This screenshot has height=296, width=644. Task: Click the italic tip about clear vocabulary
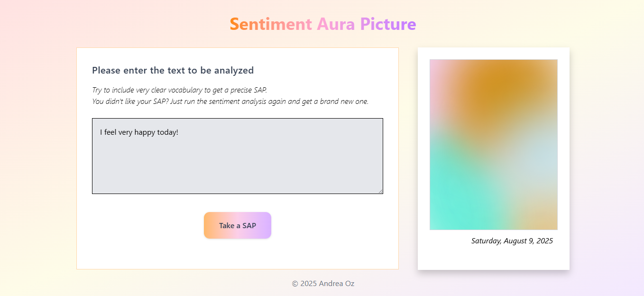click(x=179, y=90)
